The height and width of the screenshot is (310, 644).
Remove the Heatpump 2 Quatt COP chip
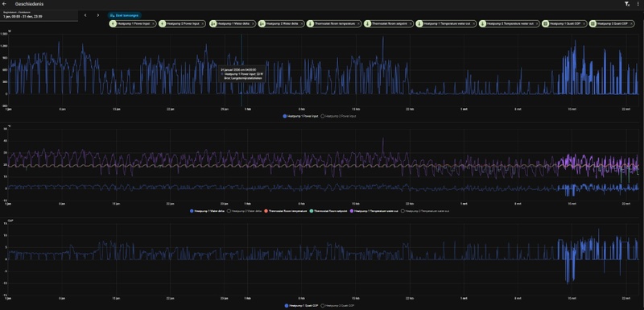[x=631, y=24]
